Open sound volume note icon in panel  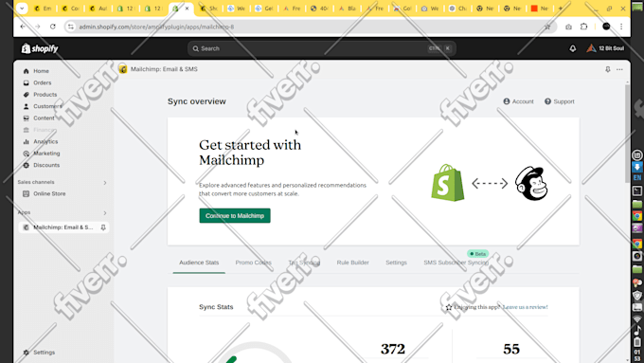tap(637, 330)
